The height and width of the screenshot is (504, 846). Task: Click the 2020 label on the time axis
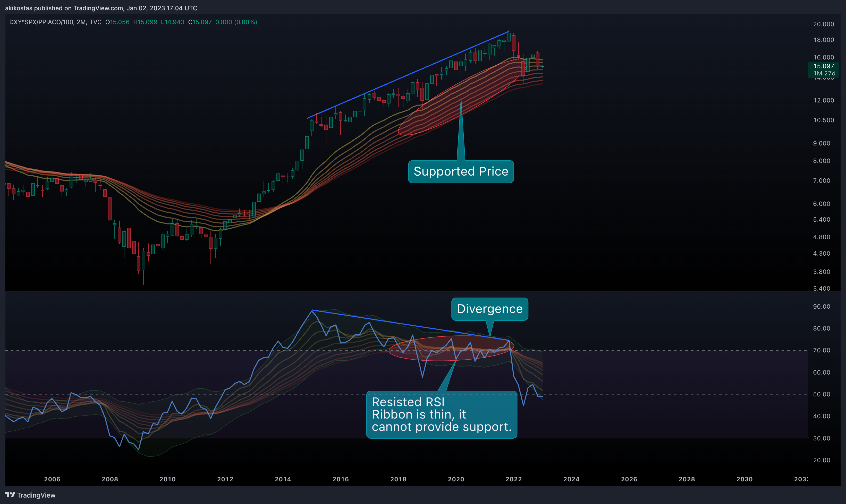pos(456,479)
